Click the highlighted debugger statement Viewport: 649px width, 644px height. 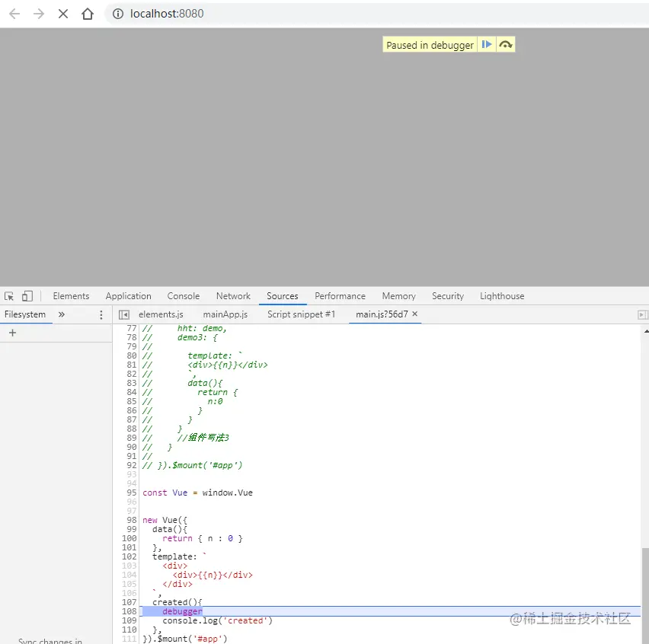[182, 611]
